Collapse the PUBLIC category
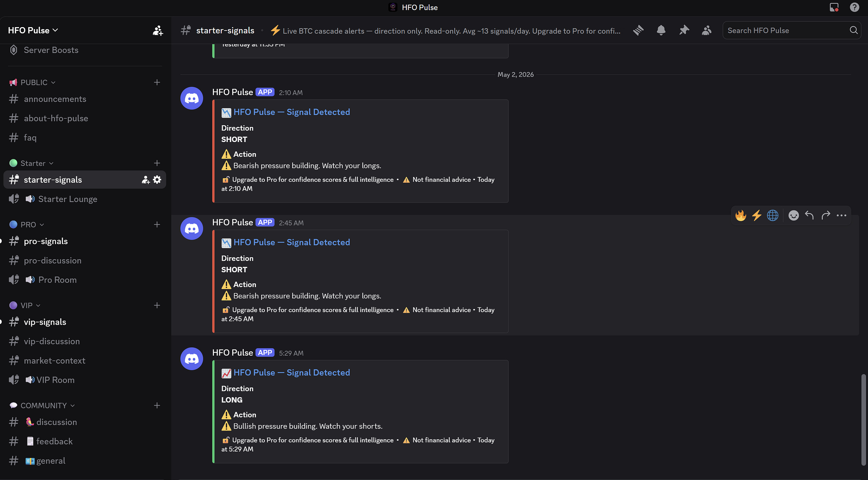 [x=33, y=82]
